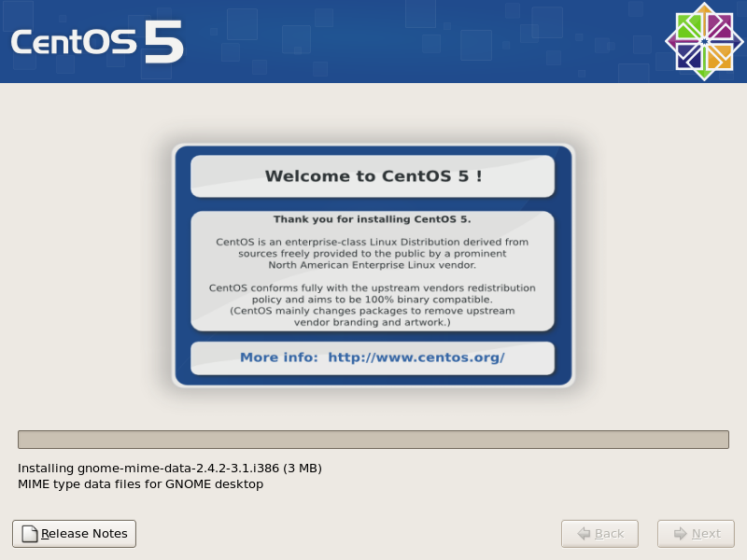Click the left arrow icon on Back
The image size is (747, 560).
pyautogui.click(x=584, y=534)
